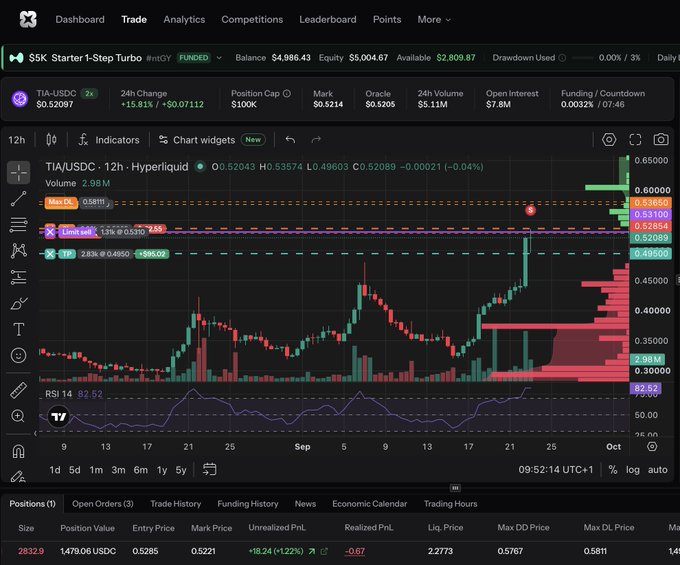
Task: Open the Indicators menu
Action: pos(109,140)
